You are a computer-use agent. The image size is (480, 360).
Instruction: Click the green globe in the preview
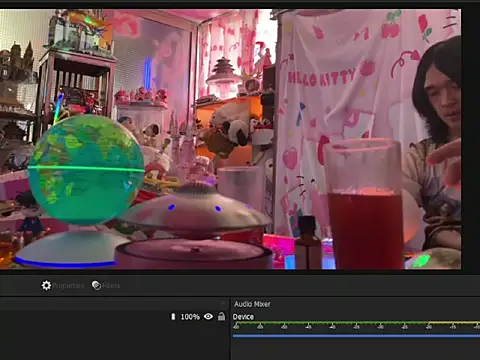point(86,169)
